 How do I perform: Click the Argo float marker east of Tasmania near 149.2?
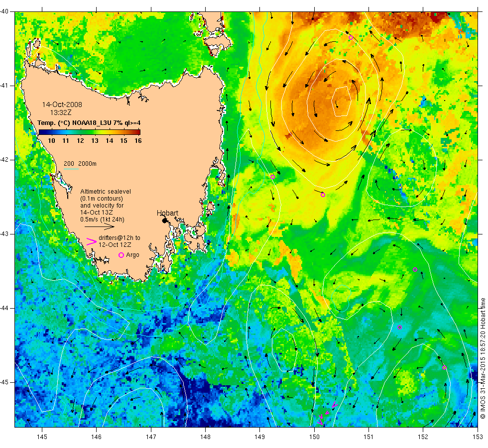(x=273, y=177)
